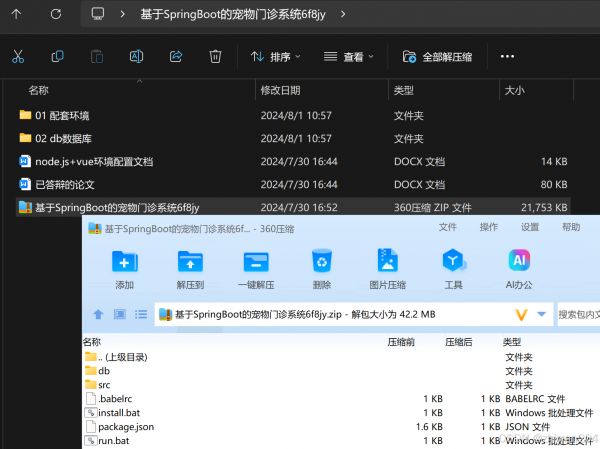Expand the chevron after the folder name breadcrumb
This screenshot has width=600, height=449.
[x=343, y=15]
